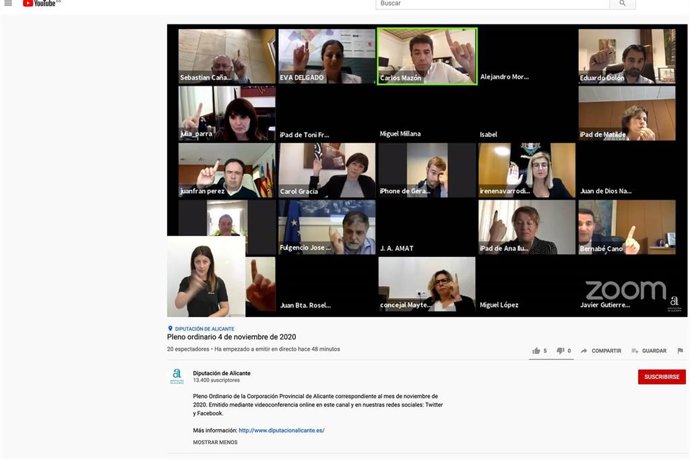Click the EVA DELGADO participant tile

click(327, 56)
